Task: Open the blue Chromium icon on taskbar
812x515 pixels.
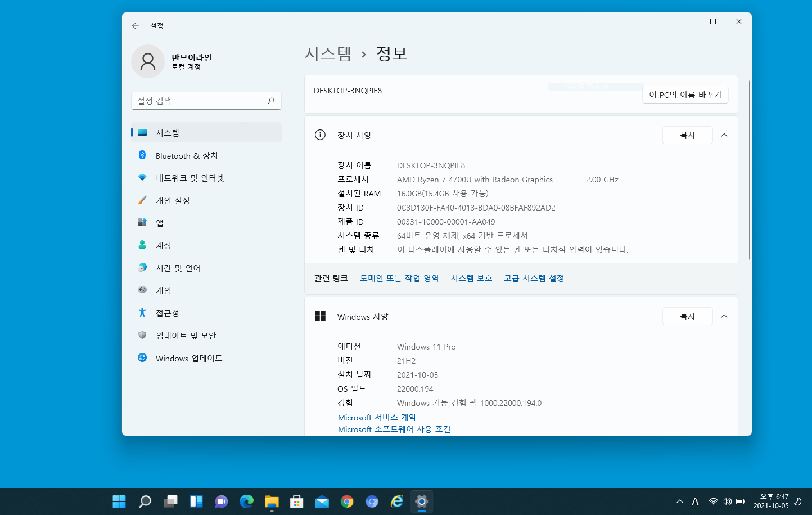Action: [x=372, y=501]
